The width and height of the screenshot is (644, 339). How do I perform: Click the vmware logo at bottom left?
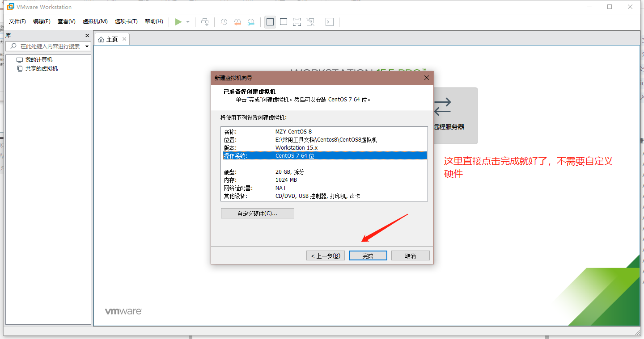[x=123, y=311]
